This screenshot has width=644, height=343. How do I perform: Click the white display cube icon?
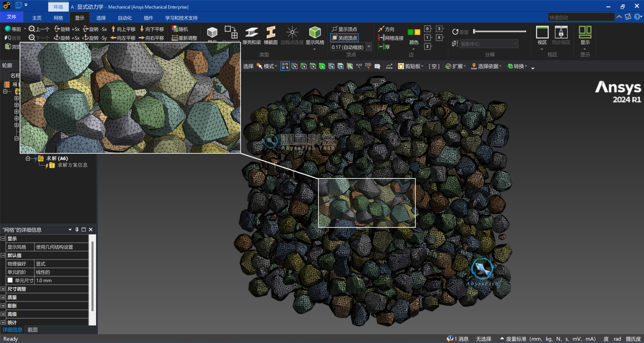212,33
